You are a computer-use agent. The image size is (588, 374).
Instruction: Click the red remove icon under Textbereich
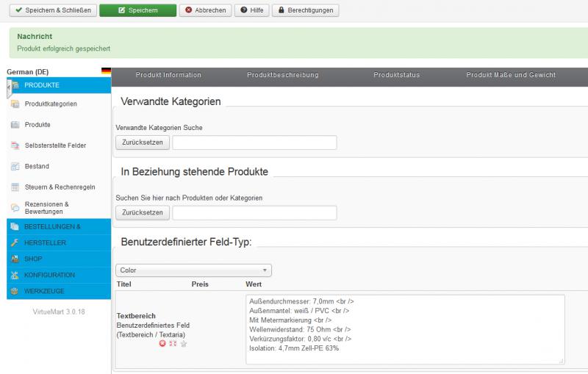pyautogui.click(x=162, y=344)
